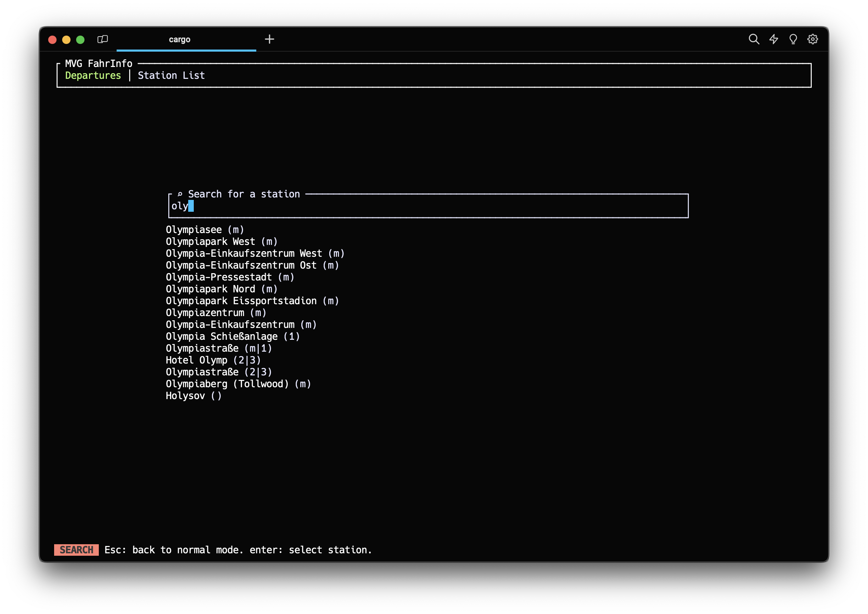Click the lightning bolt icon

(x=773, y=39)
